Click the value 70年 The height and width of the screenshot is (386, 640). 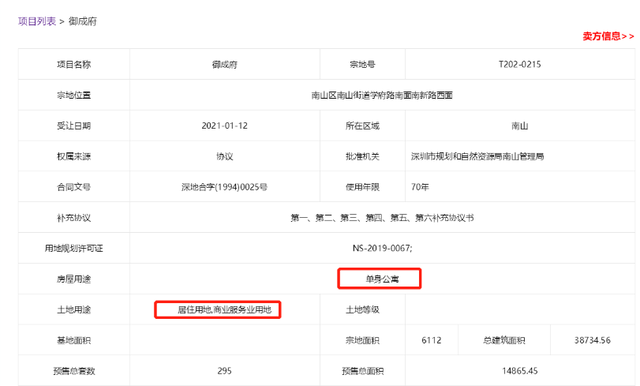click(x=420, y=187)
